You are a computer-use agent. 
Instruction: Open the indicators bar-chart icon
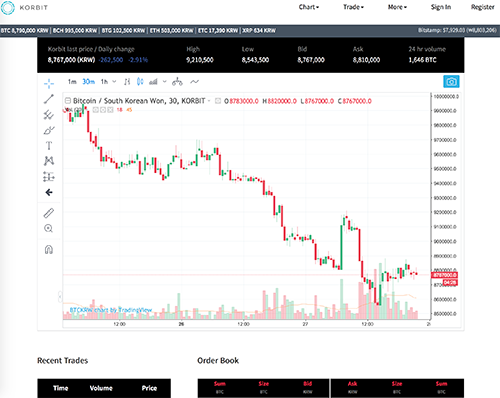pyautogui.click(x=153, y=82)
